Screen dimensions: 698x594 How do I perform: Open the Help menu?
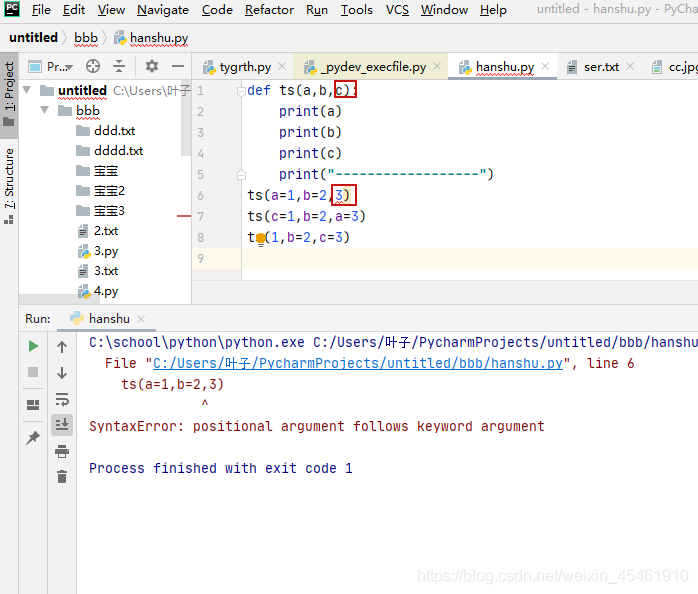click(493, 9)
